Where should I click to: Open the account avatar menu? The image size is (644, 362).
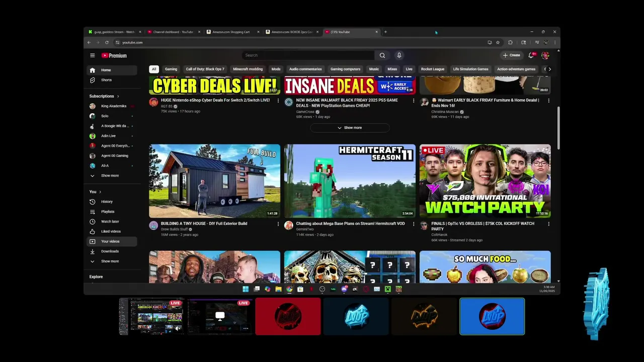(x=545, y=55)
